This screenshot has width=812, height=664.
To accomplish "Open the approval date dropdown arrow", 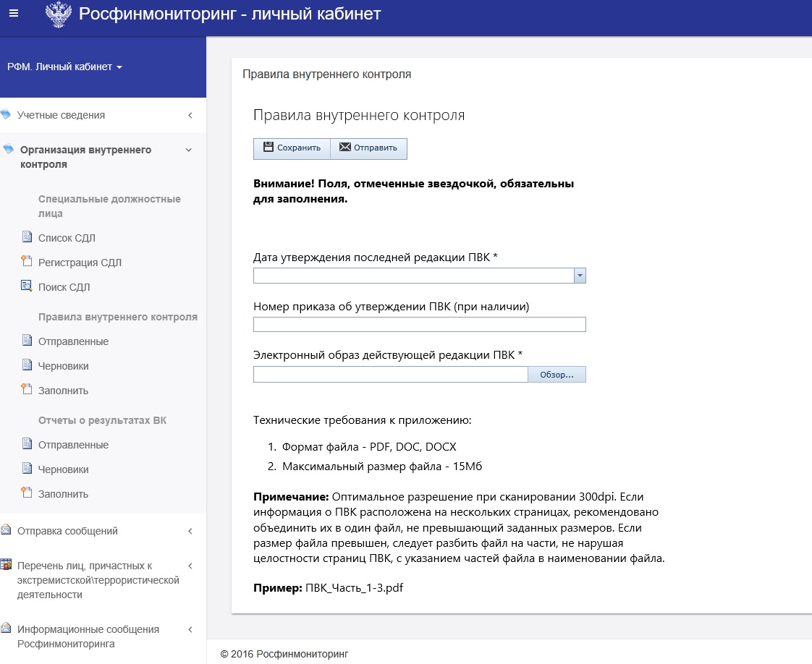I will click(580, 276).
